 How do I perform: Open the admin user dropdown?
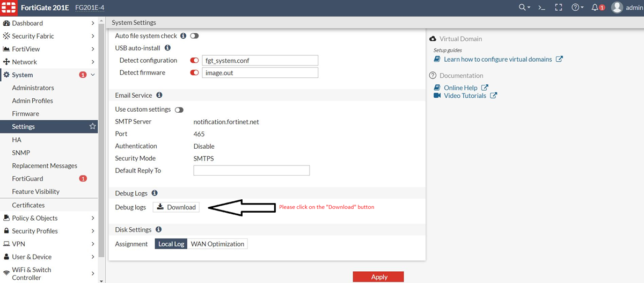[x=626, y=8]
